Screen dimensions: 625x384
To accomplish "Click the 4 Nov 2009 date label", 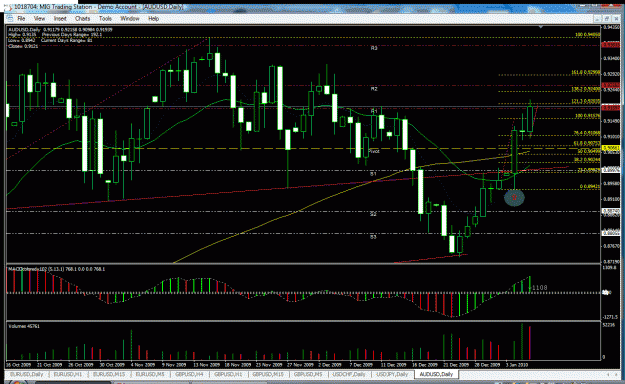I will [x=143, y=364].
